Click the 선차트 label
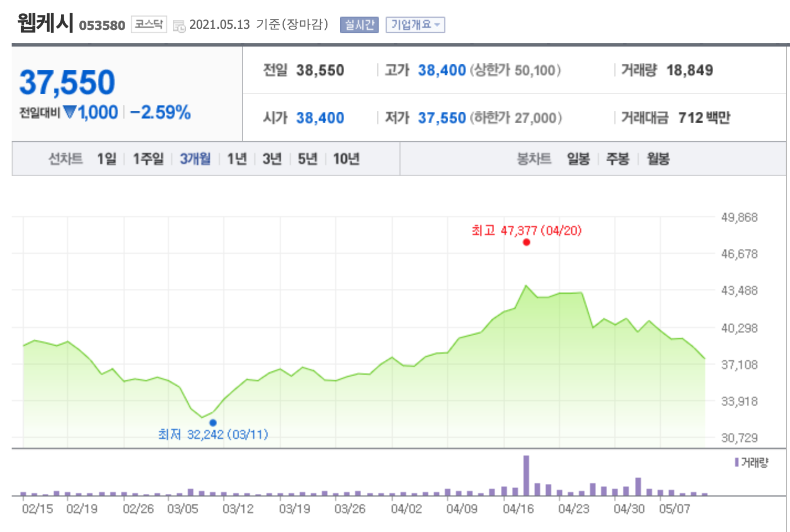 (65, 159)
